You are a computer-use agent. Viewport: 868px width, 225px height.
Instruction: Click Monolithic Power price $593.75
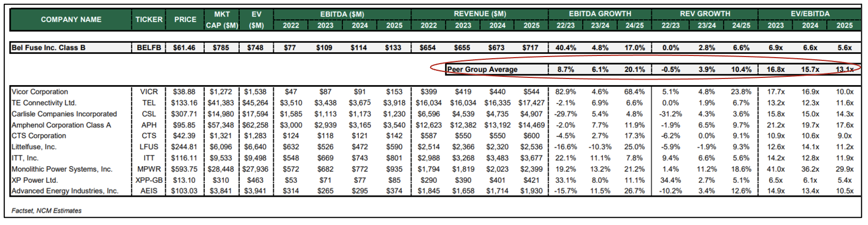[184, 169]
